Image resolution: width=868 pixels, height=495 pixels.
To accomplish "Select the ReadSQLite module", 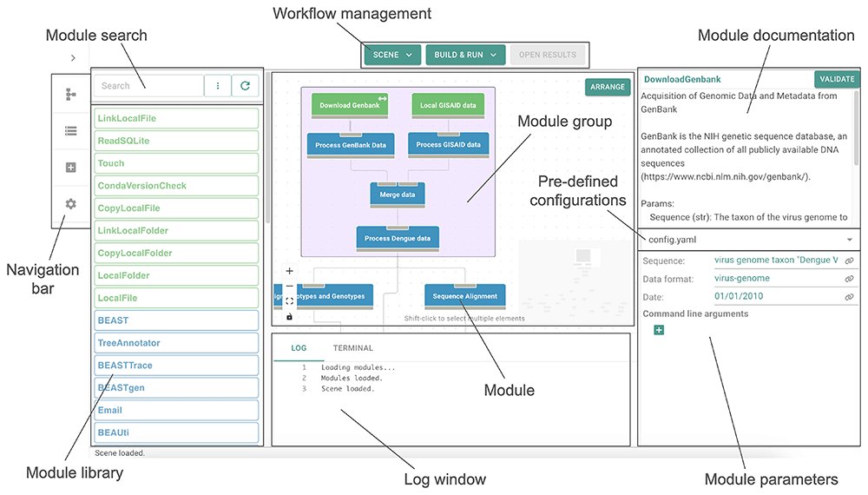I will tap(176, 141).
